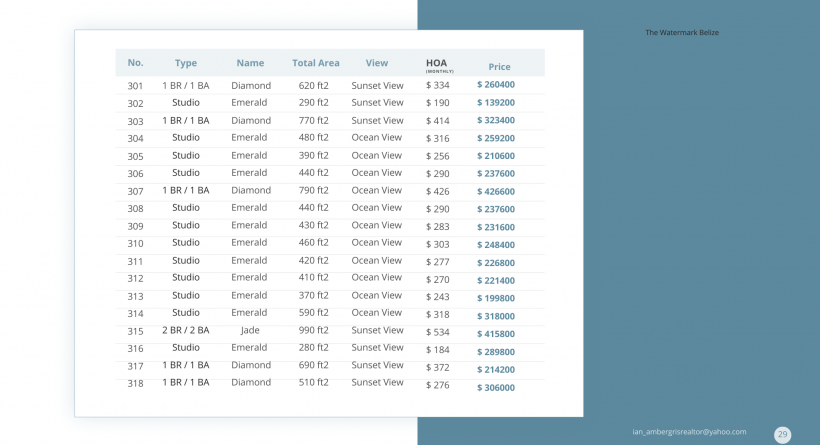The height and width of the screenshot is (445, 820).
Task: Click the 'HOA' column header
Action: point(439,65)
